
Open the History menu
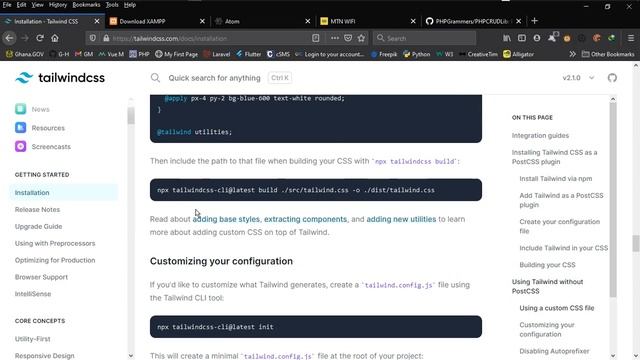click(58, 5)
